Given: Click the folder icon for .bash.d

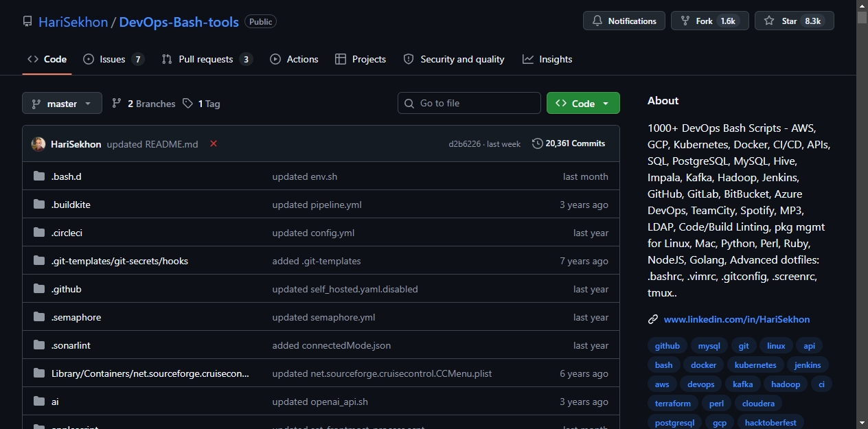Looking at the screenshot, I should pyautogui.click(x=39, y=176).
